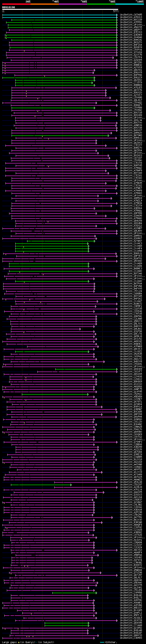Viewport: 146px width, 644px height.
Task: Select hit UniRef100_B9HC91
Action: (131, 40)
